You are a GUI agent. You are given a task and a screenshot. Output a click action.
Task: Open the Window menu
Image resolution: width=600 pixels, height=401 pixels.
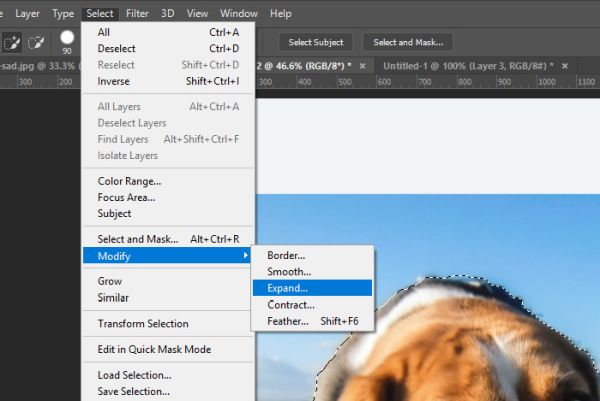coord(239,14)
